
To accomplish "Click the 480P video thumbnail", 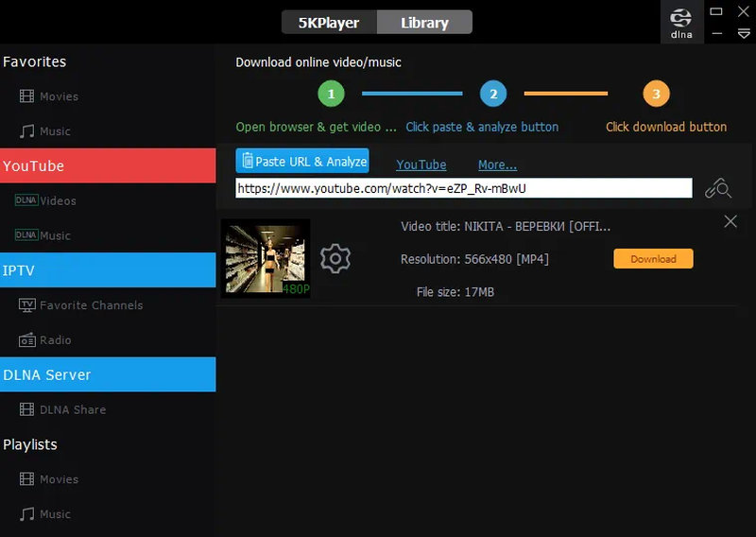I will 266,258.
